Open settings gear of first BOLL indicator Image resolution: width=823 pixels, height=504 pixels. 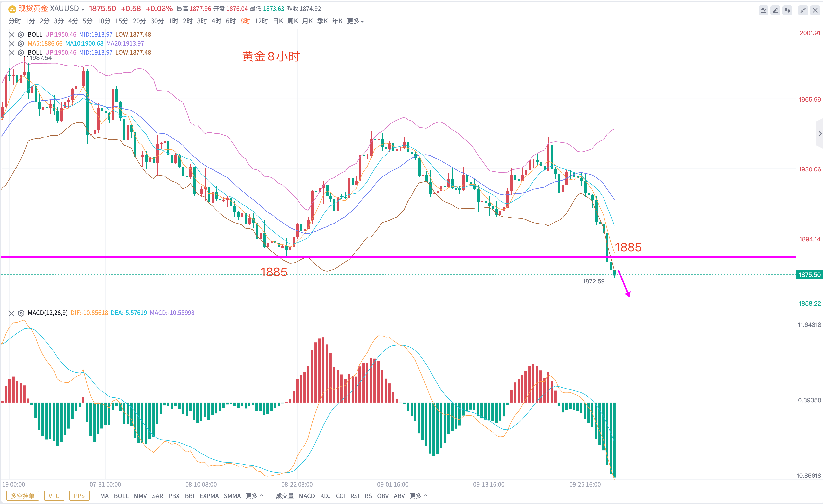(21, 34)
